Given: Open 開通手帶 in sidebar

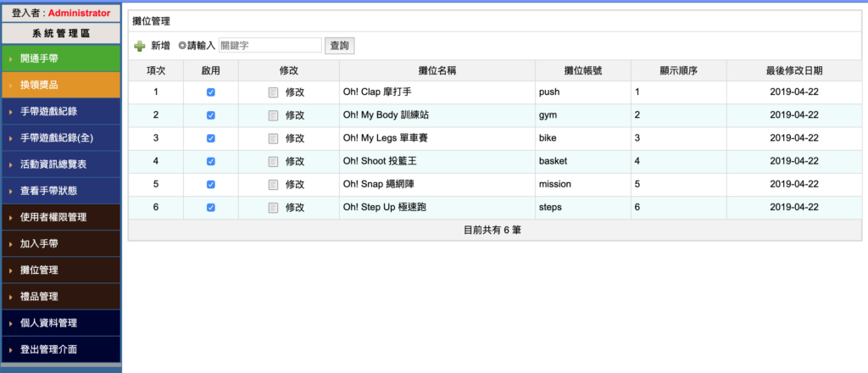Looking at the screenshot, I should coord(61,58).
